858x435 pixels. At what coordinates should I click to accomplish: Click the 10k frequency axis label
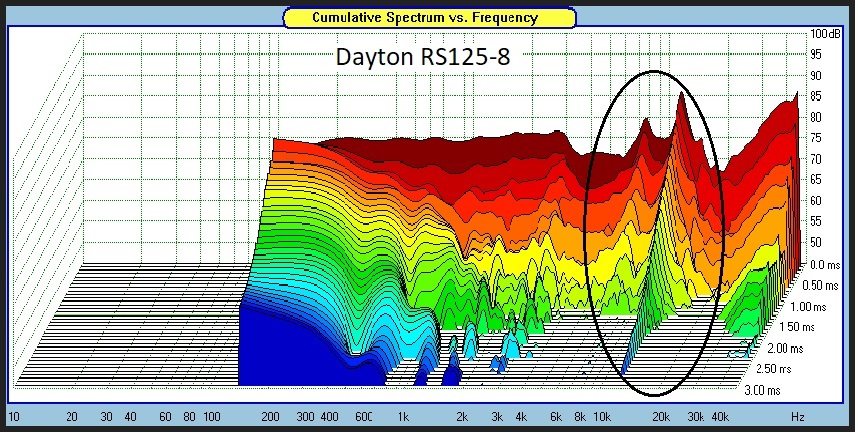click(602, 417)
